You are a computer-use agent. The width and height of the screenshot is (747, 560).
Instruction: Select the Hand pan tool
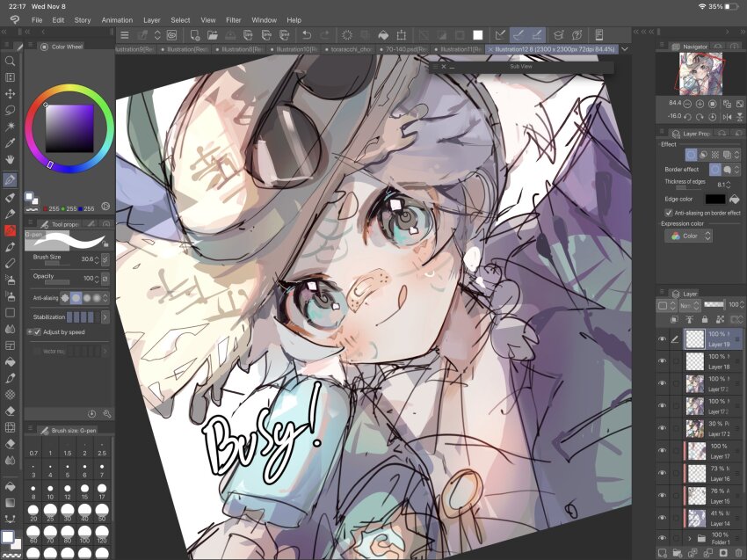[x=10, y=159]
